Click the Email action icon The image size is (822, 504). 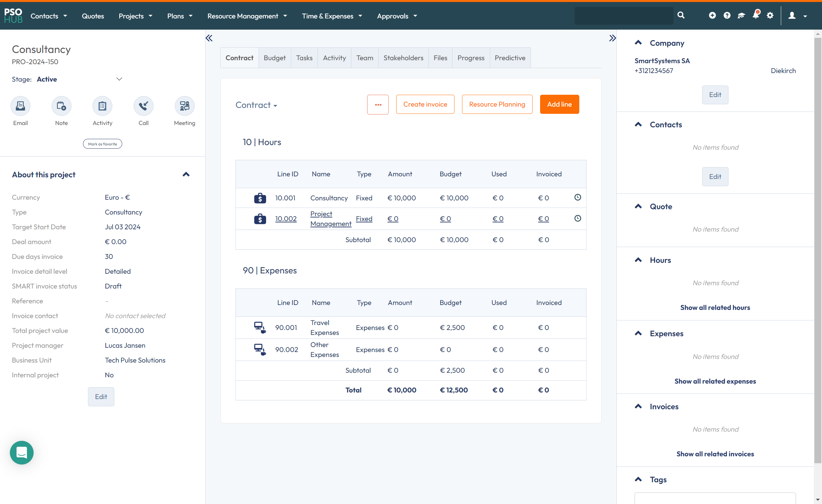click(20, 106)
